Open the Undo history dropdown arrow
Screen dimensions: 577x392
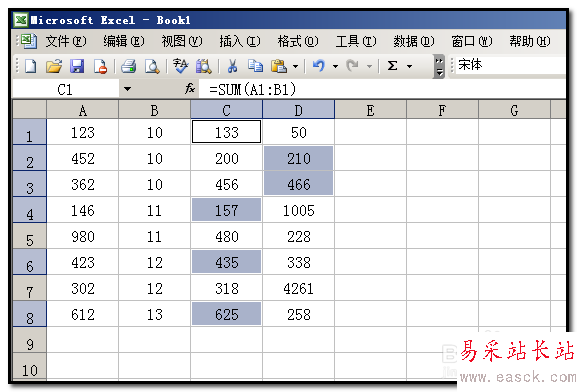coord(335,67)
